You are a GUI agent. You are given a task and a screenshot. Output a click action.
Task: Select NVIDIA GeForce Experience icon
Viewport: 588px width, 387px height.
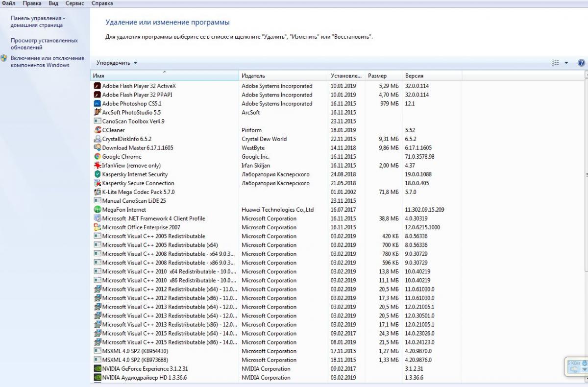click(x=97, y=369)
